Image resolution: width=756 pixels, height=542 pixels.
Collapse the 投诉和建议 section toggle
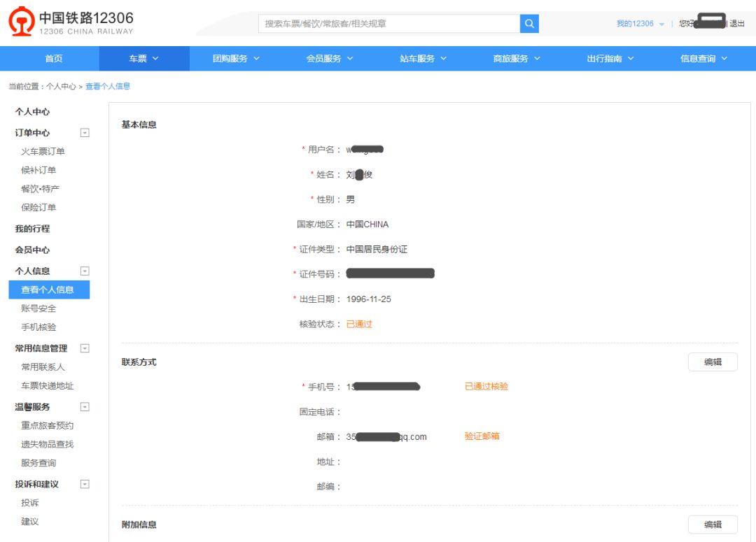[85, 484]
